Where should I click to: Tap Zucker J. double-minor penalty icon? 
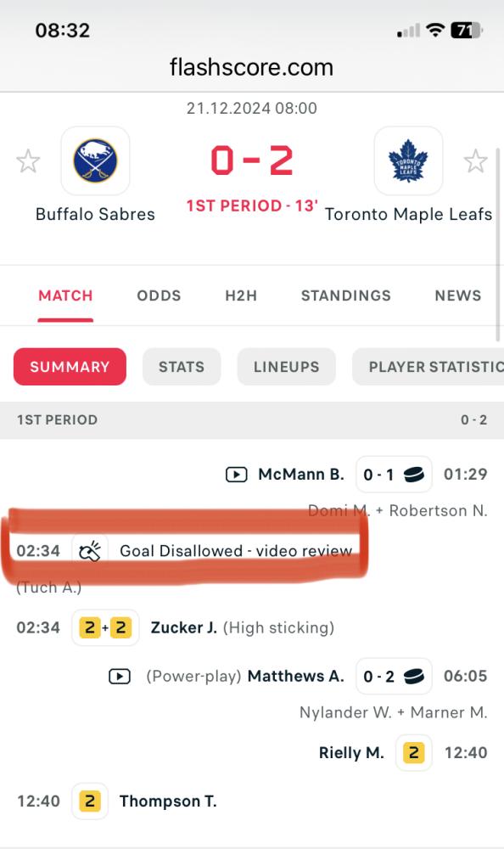click(105, 627)
